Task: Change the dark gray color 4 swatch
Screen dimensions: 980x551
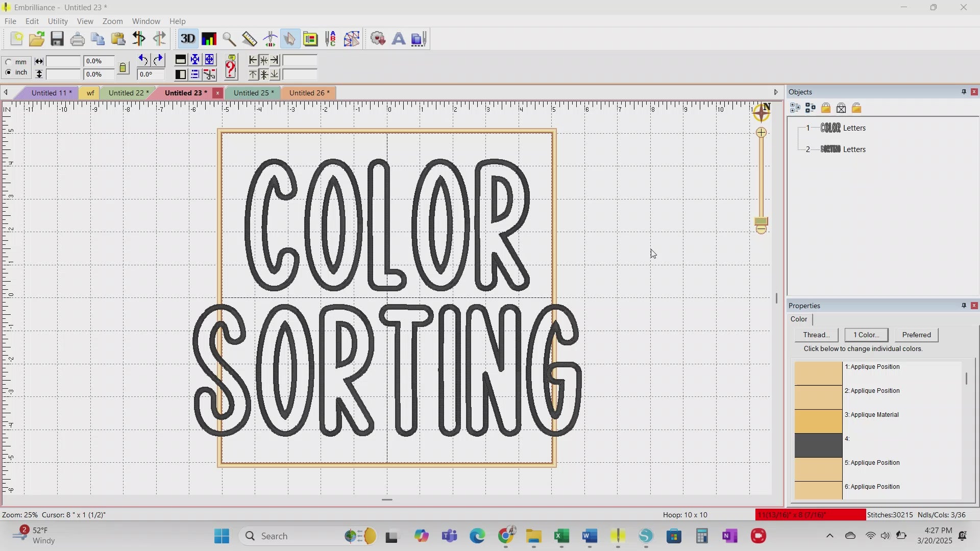Action: pos(818,445)
